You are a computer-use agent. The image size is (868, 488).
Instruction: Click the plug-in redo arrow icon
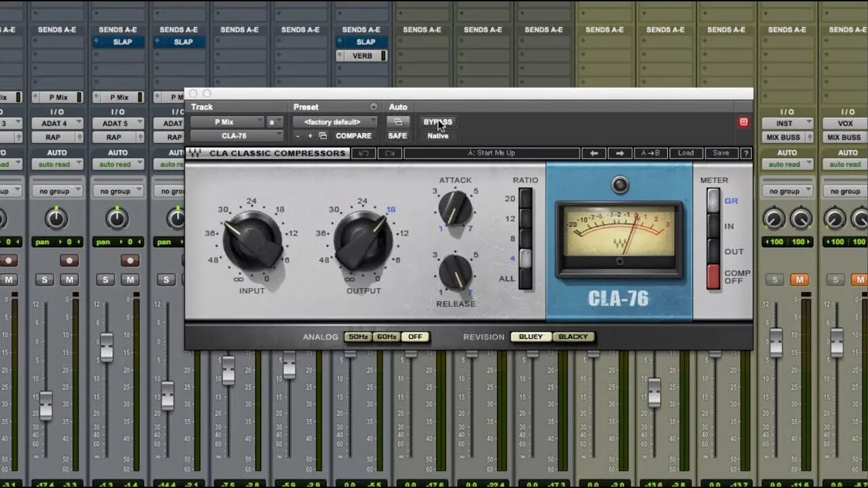pyautogui.click(x=390, y=153)
